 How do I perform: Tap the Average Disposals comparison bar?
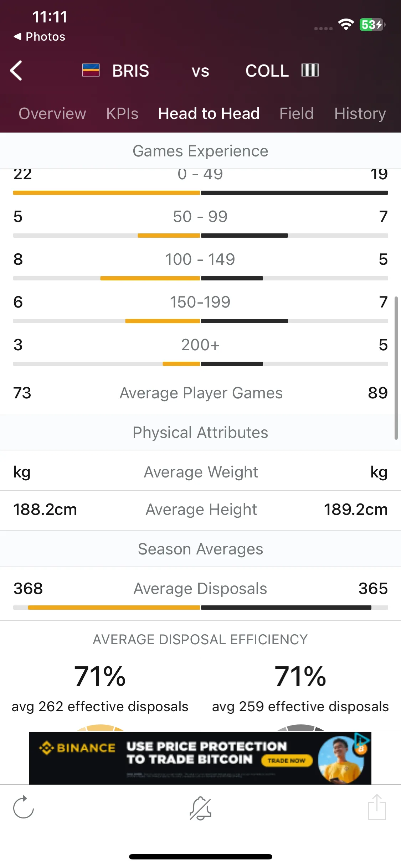pos(200,608)
